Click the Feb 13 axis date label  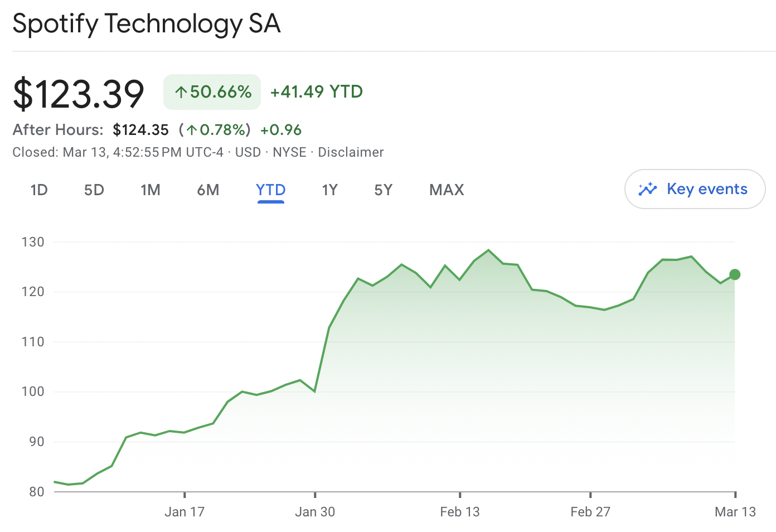point(459,512)
